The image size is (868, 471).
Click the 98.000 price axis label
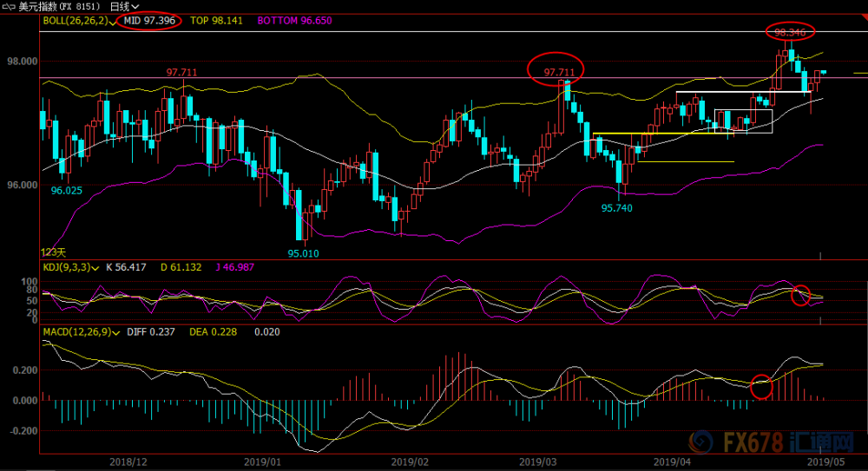point(23,61)
